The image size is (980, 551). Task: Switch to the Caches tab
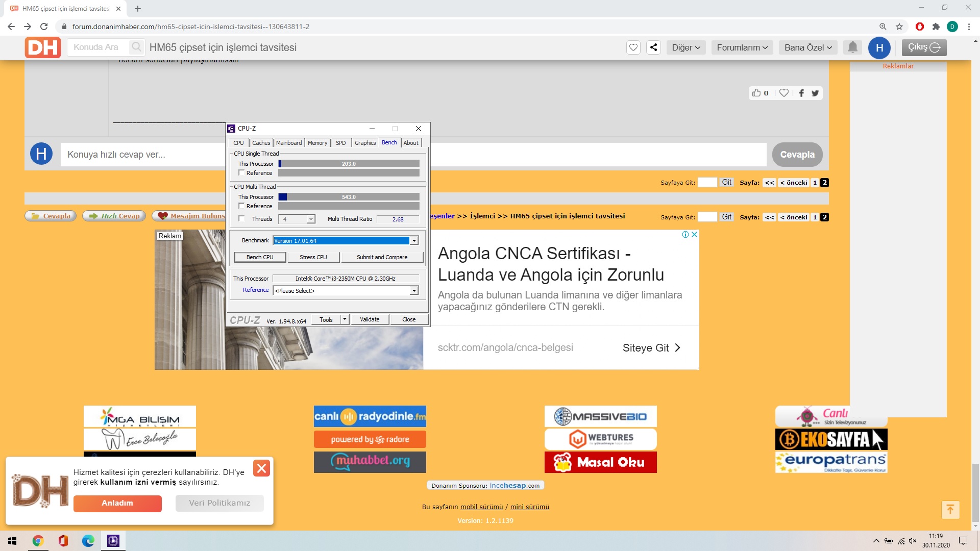pyautogui.click(x=261, y=143)
